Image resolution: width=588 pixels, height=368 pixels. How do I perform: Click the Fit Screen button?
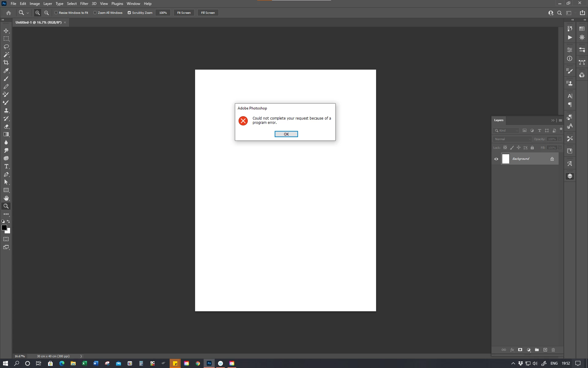click(184, 13)
